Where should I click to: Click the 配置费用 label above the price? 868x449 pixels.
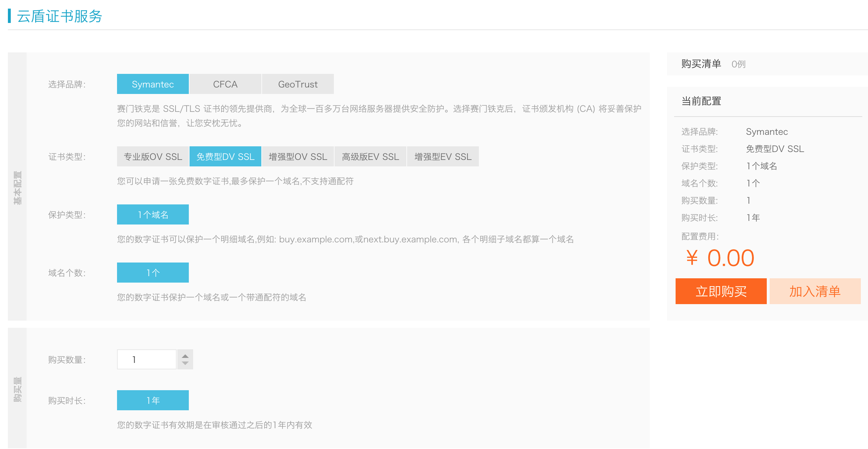(x=700, y=236)
